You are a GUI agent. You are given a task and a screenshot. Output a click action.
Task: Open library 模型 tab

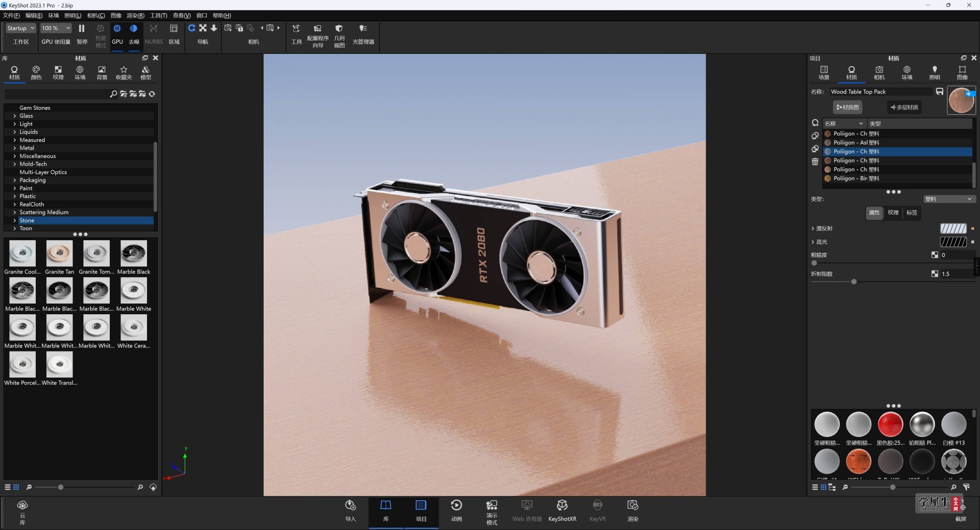coord(146,73)
